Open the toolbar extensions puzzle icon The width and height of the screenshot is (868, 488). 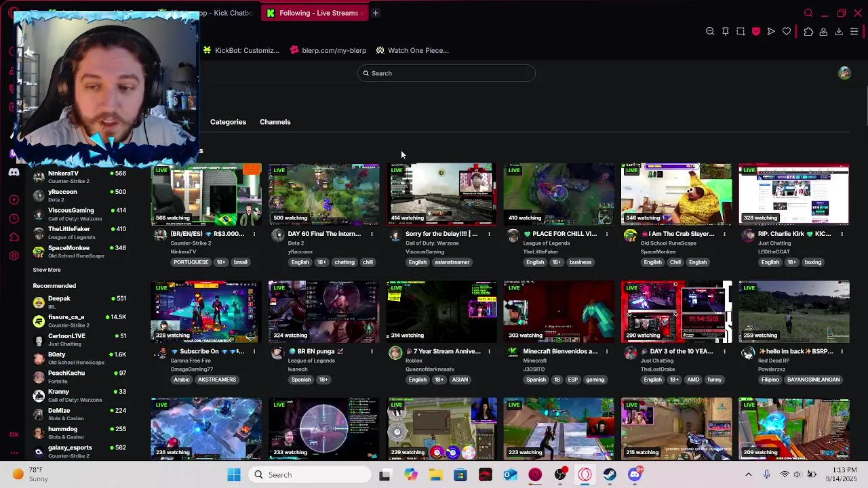pyautogui.click(x=808, y=31)
